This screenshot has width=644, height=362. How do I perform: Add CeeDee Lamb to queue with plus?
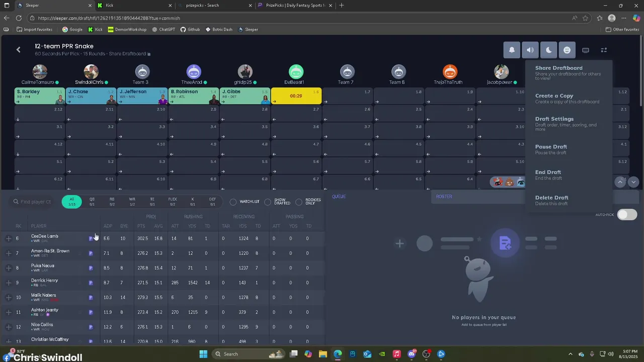tap(9, 238)
